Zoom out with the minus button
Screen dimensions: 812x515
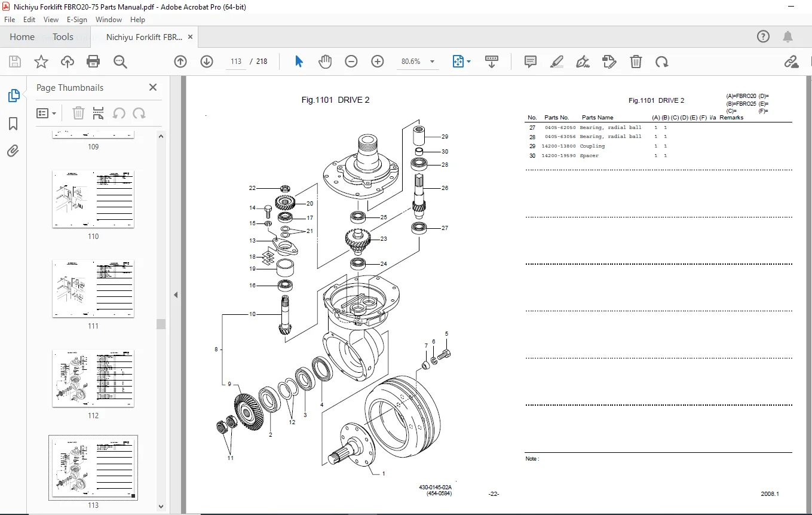pyautogui.click(x=351, y=62)
